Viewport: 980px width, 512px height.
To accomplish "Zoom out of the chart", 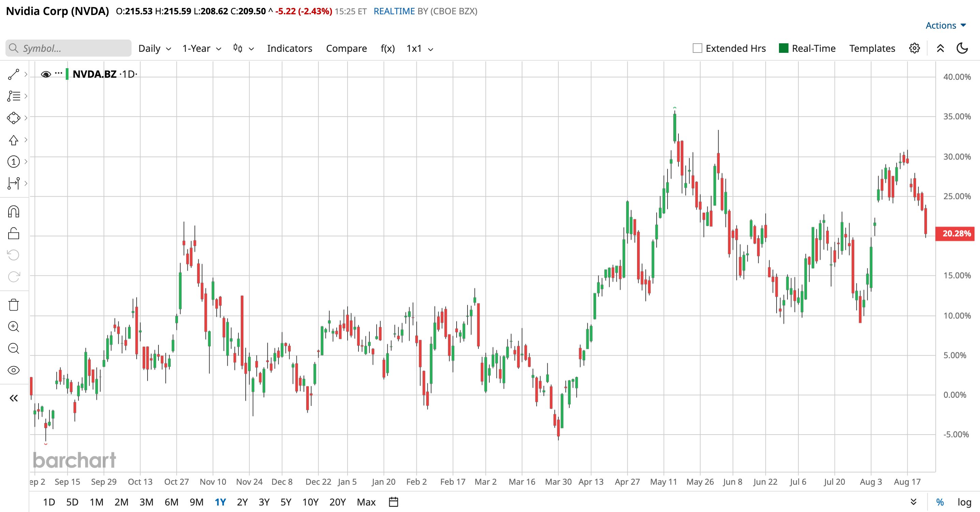I will pos(14,348).
